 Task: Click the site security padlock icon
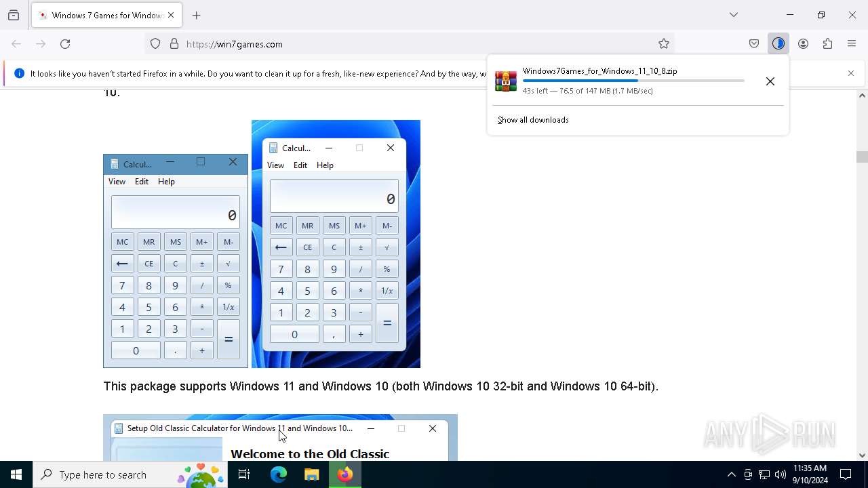(174, 44)
